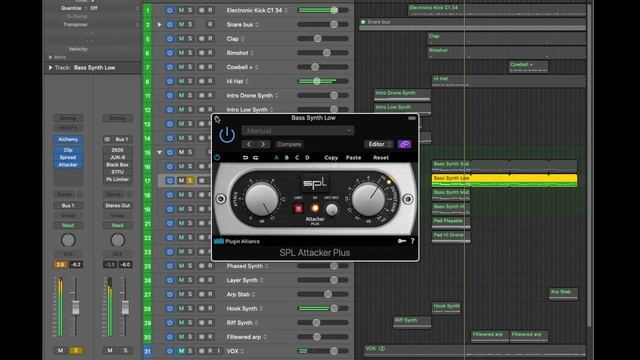
Task: Open the key license icon in the plugin
Action: [402, 241]
